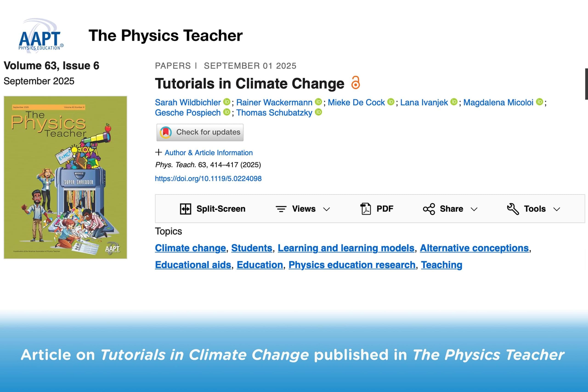Follow the Climate change topic link
Viewport: 588px width, 392px height.
(190, 248)
